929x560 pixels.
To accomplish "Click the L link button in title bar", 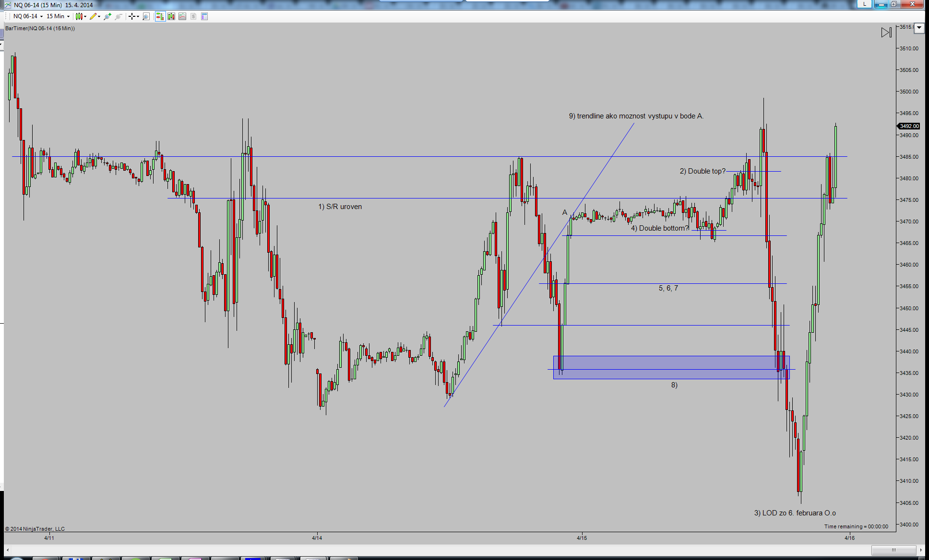I will point(864,4).
